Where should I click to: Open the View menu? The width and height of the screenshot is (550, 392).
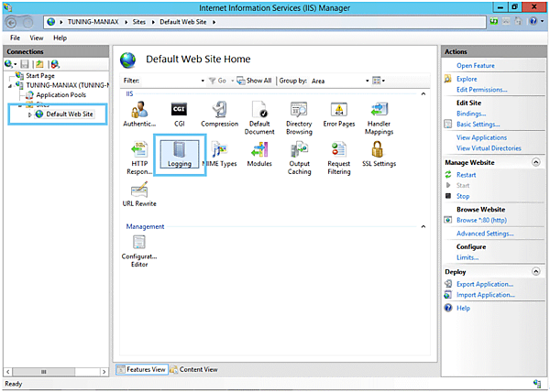[37, 38]
